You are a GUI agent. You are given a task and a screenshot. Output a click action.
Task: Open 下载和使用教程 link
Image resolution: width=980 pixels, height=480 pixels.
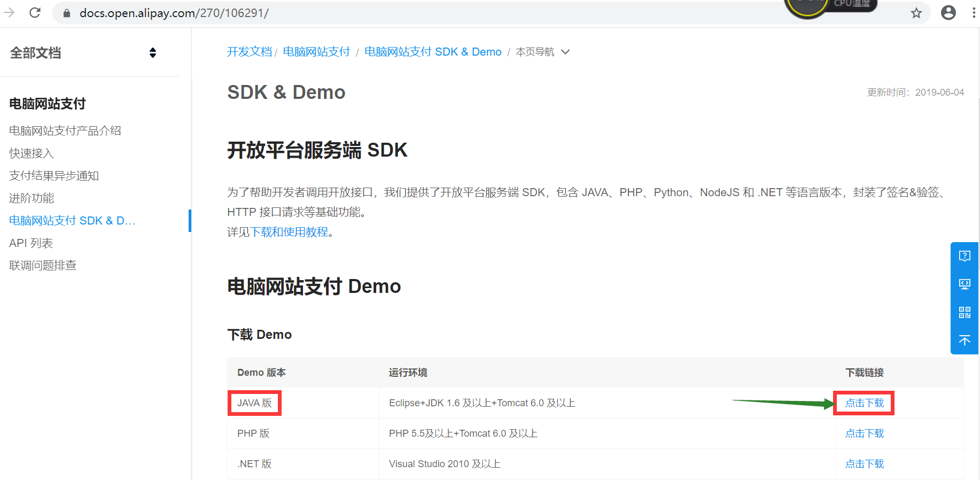[x=289, y=232]
